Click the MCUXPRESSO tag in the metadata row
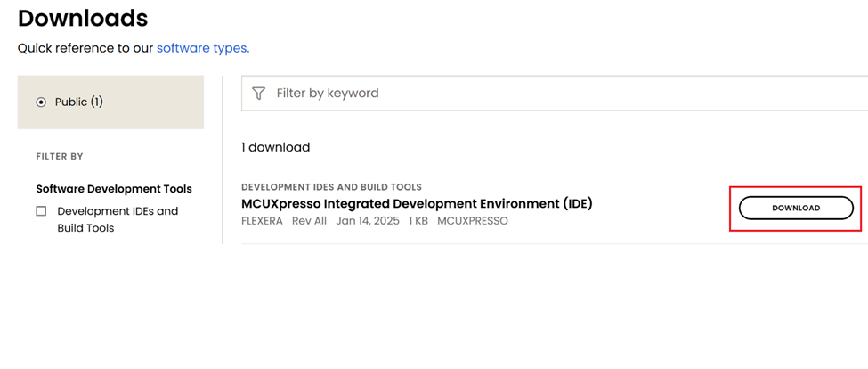The width and height of the screenshot is (868, 369). click(x=473, y=221)
